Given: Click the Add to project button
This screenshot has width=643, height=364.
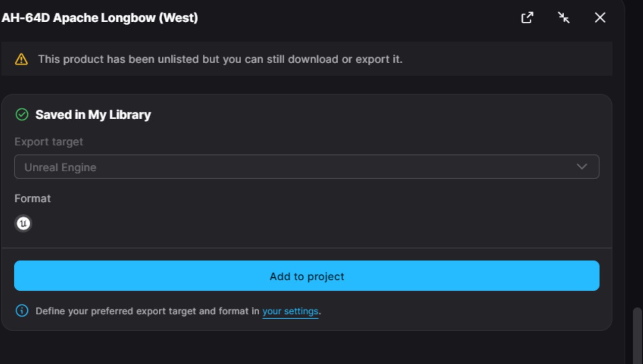Looking at the screenshot, I should coord(307,276).
